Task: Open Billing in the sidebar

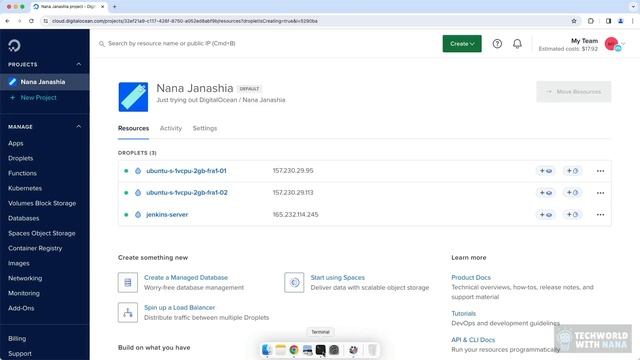Action: pos(17,339)
